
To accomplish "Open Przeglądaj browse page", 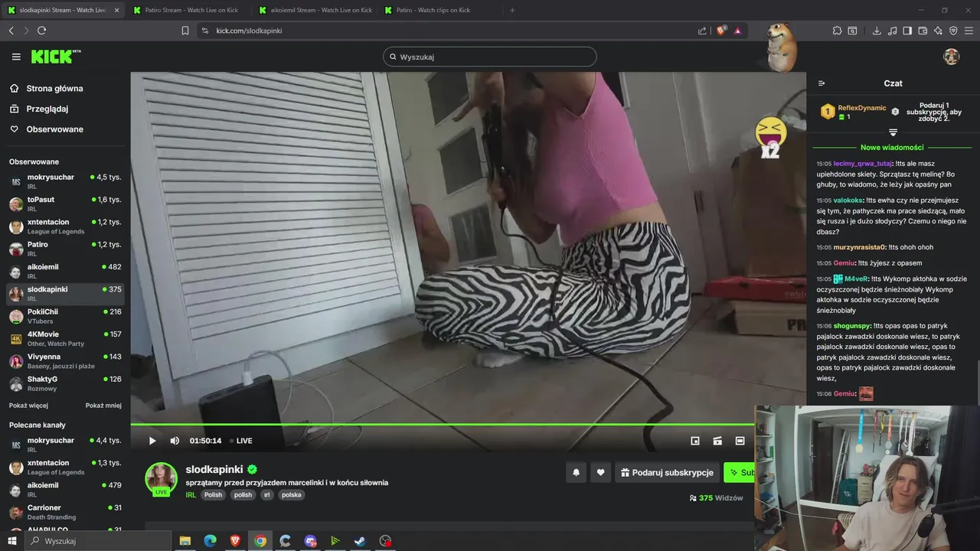I will click(39, 109).
